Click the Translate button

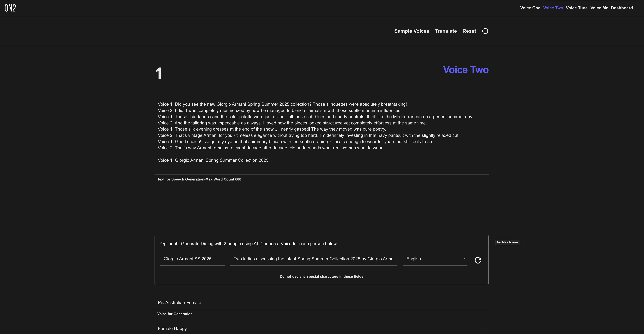[445, 31]
